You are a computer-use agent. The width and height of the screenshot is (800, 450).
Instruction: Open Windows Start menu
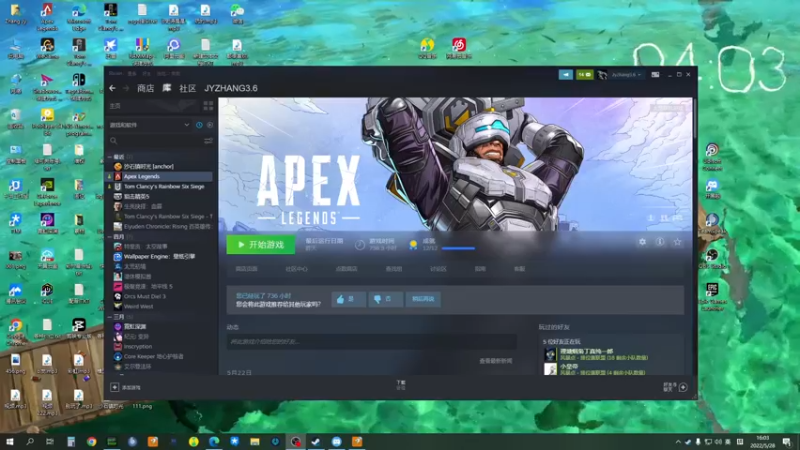[x=9, y=441]
